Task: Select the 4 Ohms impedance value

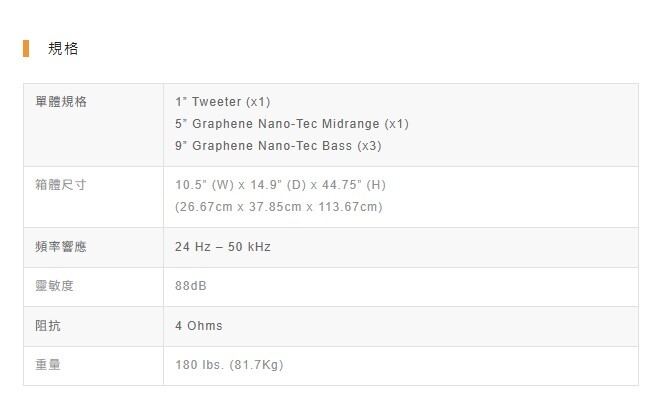Action: (x=198, y=326)
